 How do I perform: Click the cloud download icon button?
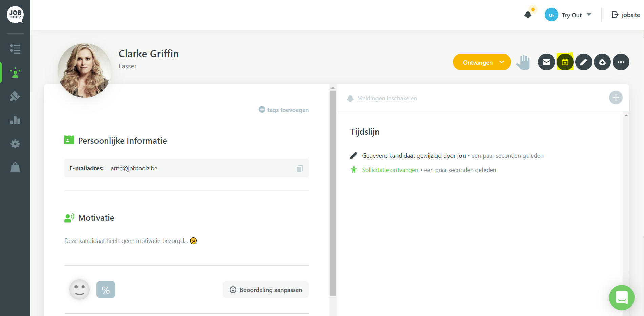click(602, 62)
